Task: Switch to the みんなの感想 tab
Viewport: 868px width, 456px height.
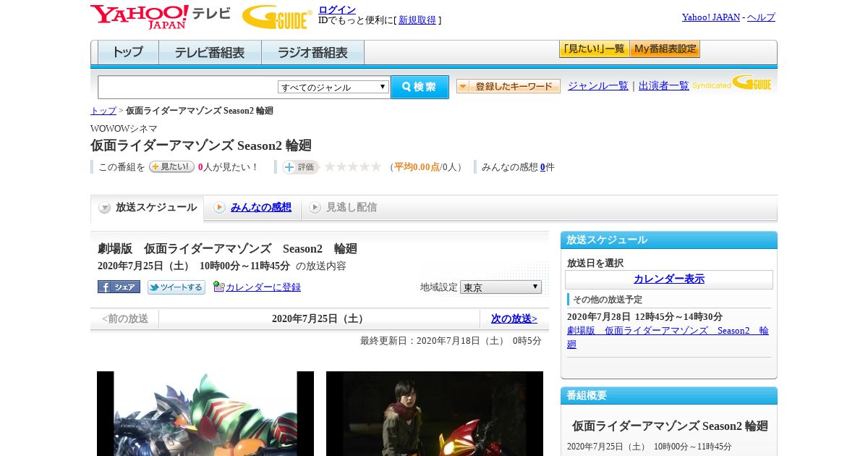Action: point(261,208)
